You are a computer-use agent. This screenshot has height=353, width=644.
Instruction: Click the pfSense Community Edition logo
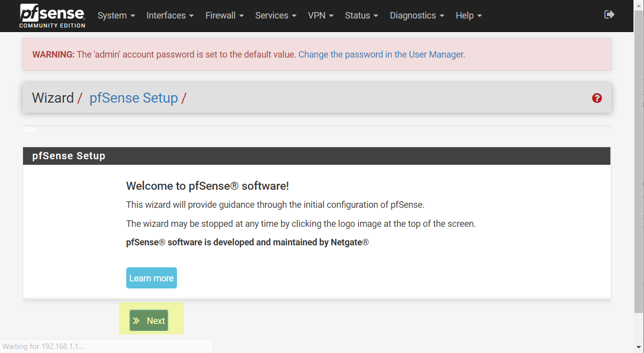tap(52, 16)
